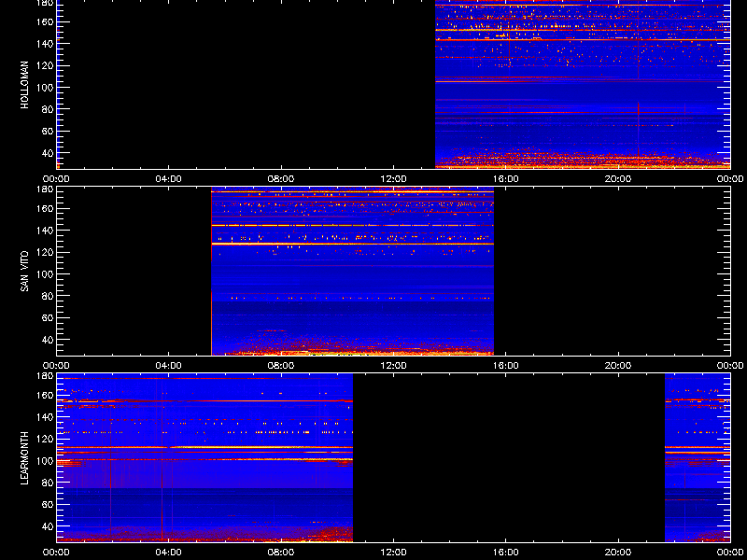Click the 16:00 tick label under San Vito panel

506,366
